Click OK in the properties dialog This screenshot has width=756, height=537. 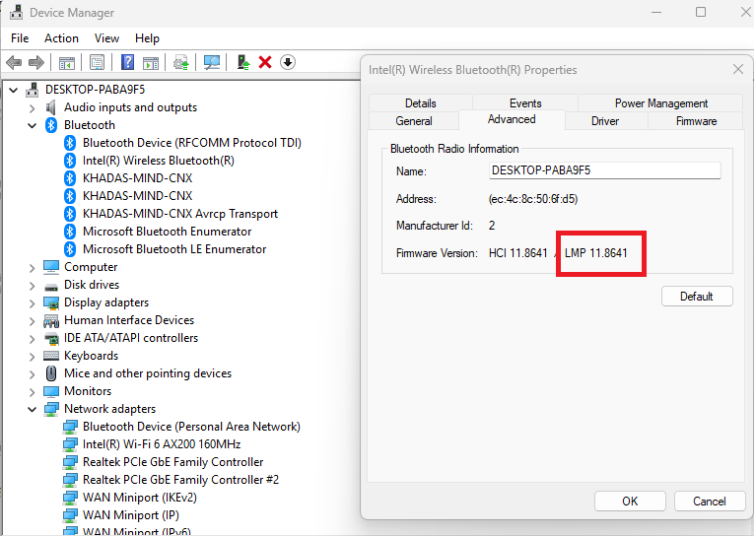point(630,502)
